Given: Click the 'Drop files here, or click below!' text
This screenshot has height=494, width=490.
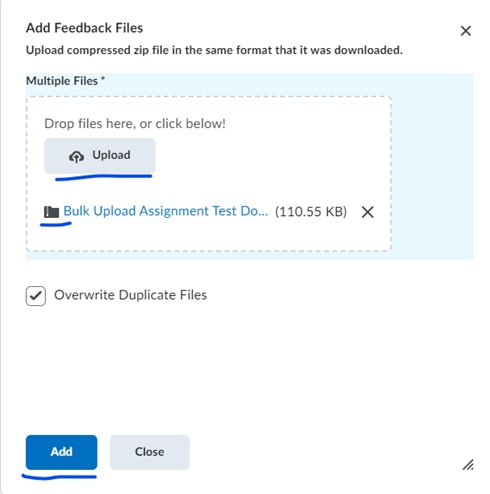Looking at the screenshot, I should (x=135, y=124).
